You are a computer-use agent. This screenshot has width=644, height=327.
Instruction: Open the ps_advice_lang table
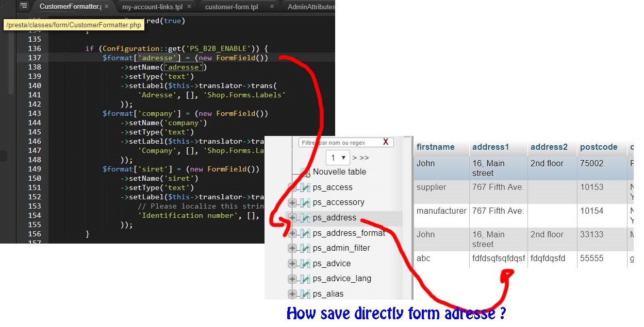coord(342,278)
